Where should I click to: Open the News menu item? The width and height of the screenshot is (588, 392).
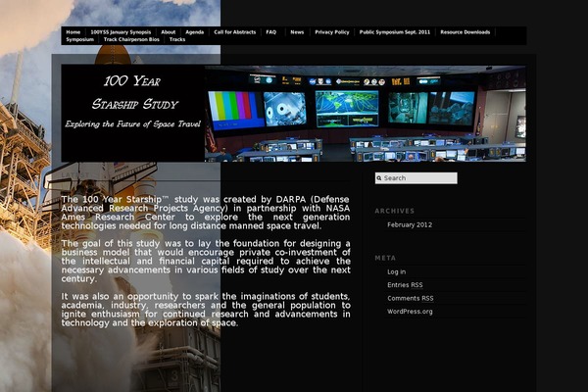297,32
